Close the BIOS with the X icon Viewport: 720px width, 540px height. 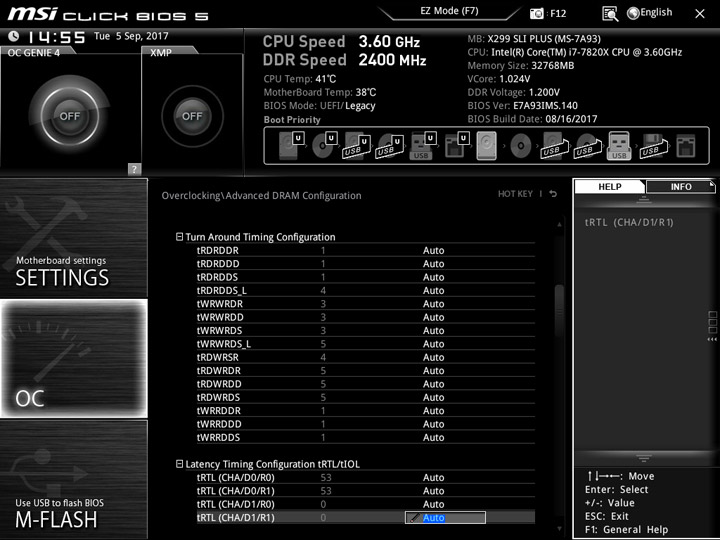pos(700,14)
